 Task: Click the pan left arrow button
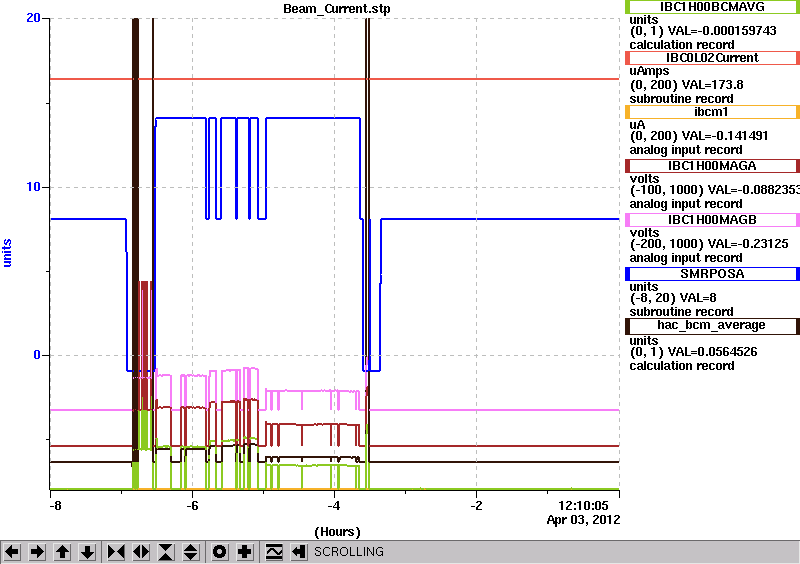pos(12,552)
